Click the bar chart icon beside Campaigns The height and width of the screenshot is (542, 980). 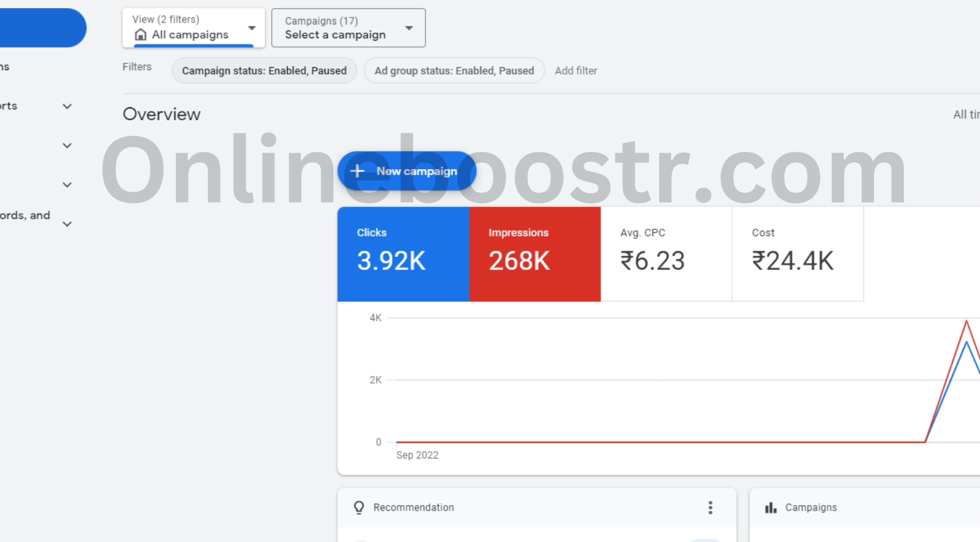(771, 508)
